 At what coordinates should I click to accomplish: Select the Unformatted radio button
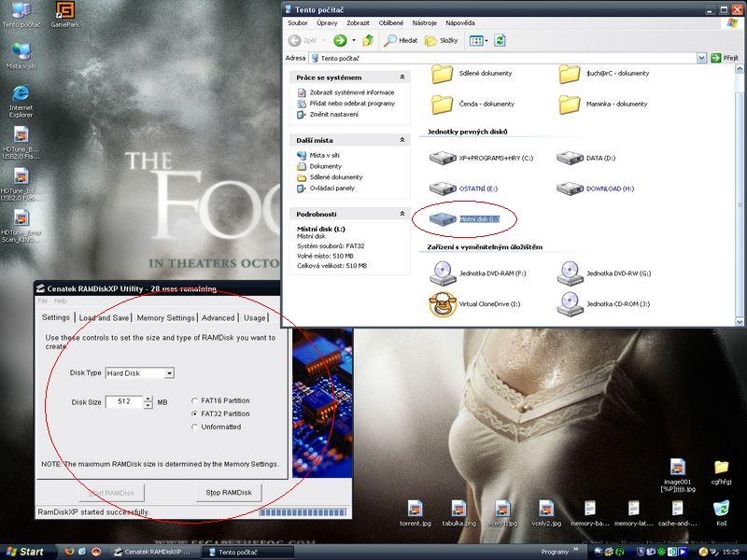tap(194, 427)
